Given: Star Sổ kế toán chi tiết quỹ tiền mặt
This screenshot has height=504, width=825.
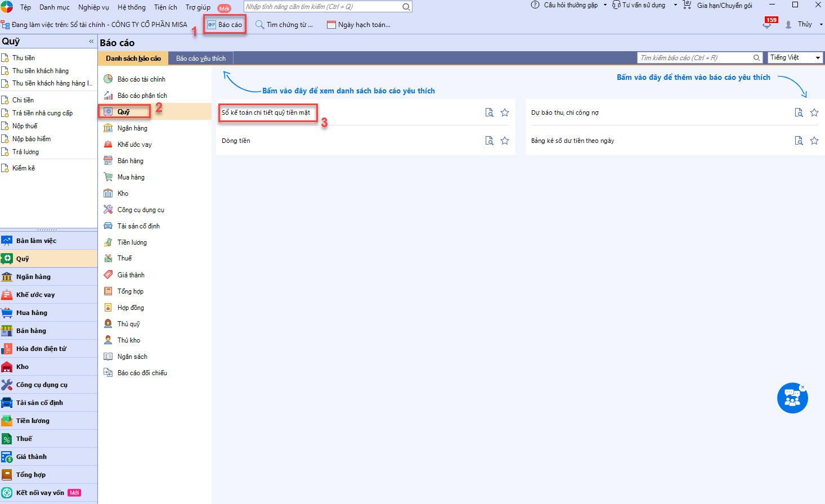Looking at the screenshot, I should click(x=505, y=112).
